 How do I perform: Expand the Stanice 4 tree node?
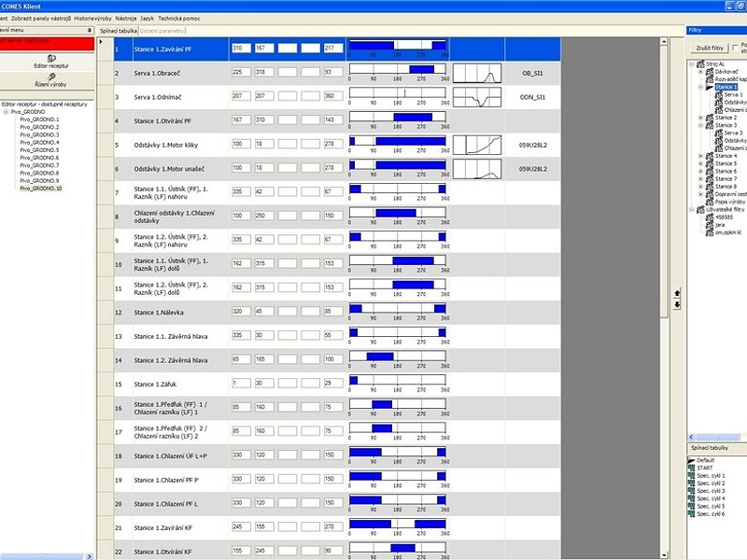[x=700, y=156]
